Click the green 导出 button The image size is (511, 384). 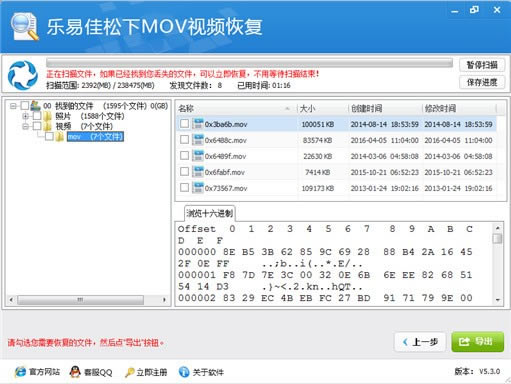478,342
